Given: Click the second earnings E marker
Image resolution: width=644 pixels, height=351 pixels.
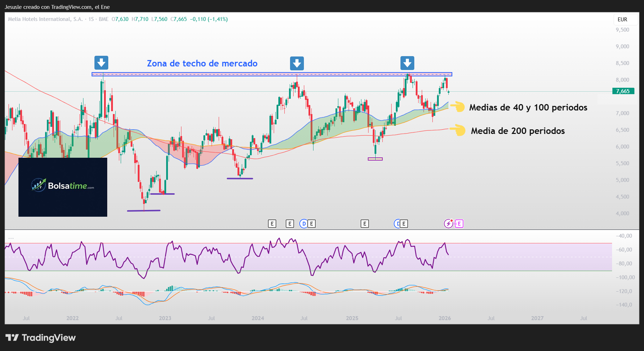Looking at the screenshot, I should click(x=290, y=223).
